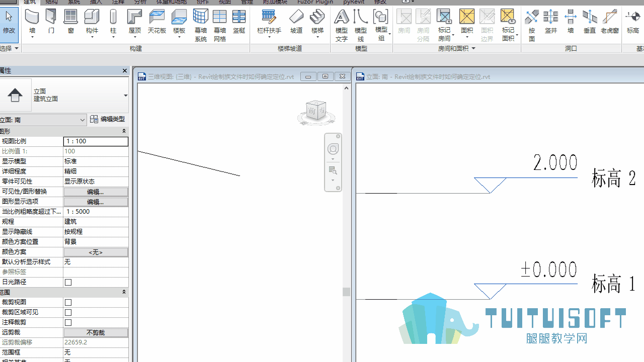This screenshot has height=362, width=644.
Task: Collapse the 范围 properties section
Action: pos(124,292)
